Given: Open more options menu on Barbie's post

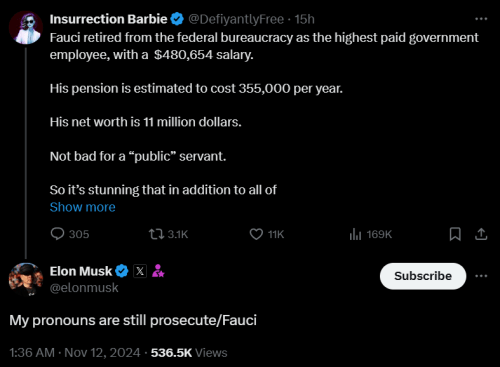Looking at the screenshot, I should click(x=481, y=19).
